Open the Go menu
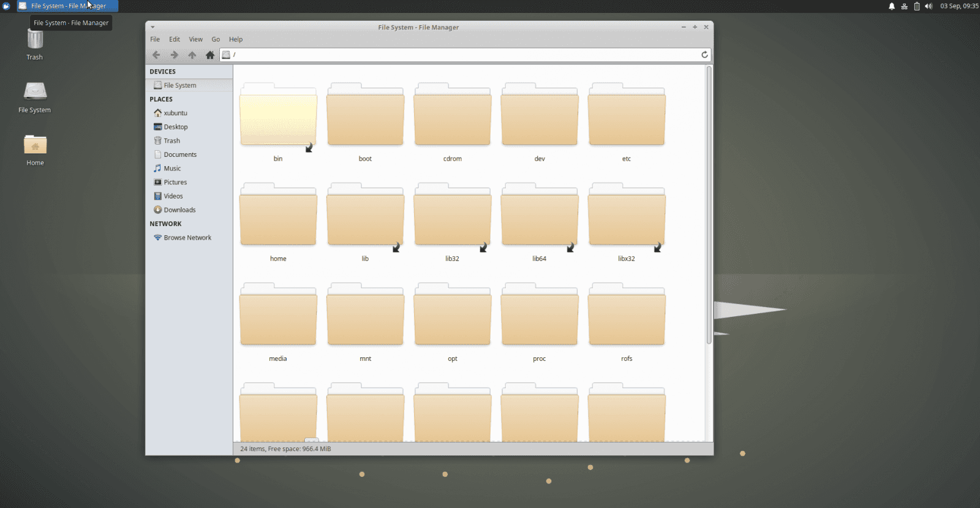 pyautogui.click(x=216, y=39)
